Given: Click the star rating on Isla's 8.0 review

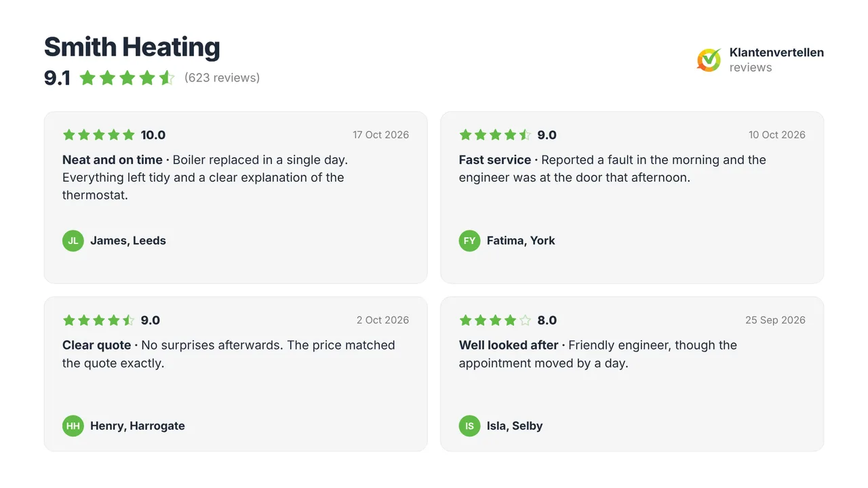Looking at the screenshot, I should click(x=495, y=320).
